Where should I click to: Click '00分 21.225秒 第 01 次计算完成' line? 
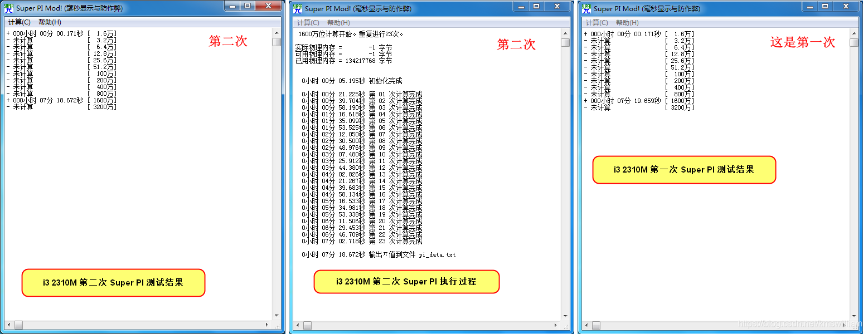pyautogui.click(x=362, y=95)
